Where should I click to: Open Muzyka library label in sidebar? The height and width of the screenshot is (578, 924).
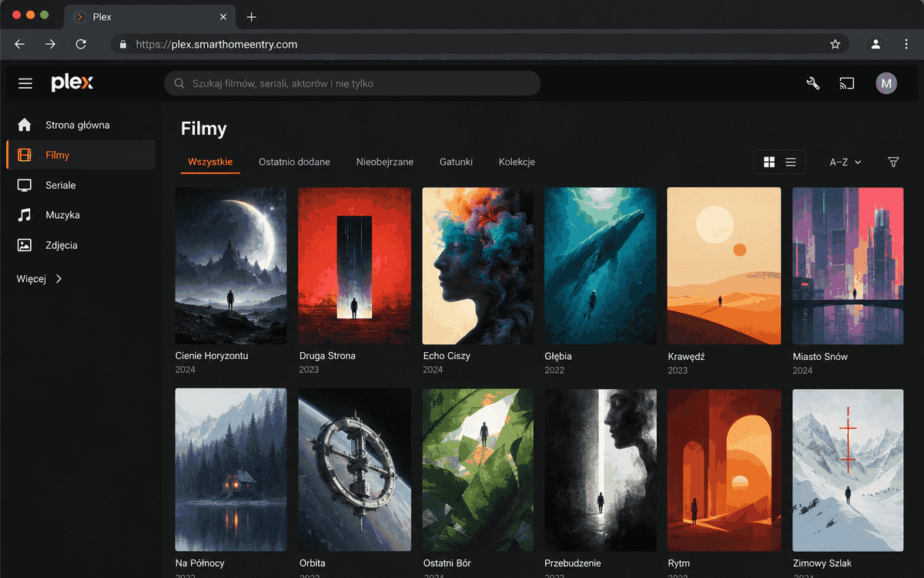pos(62,215)
